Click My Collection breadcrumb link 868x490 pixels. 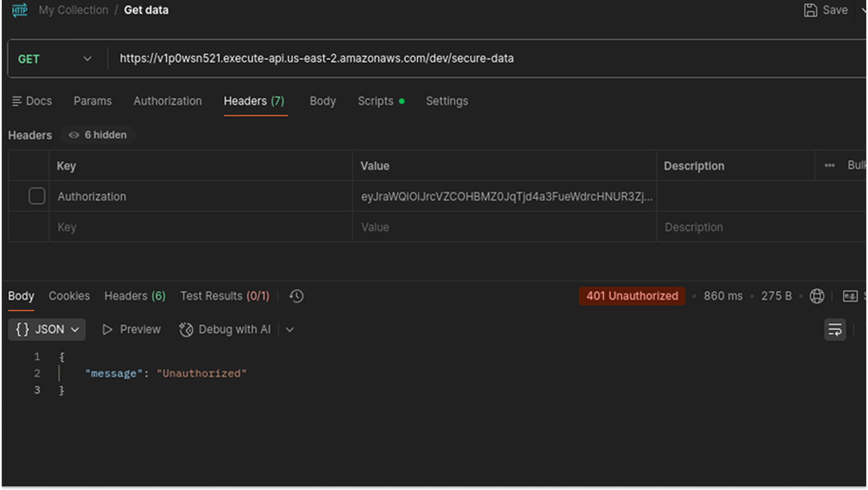pos(73,10)
